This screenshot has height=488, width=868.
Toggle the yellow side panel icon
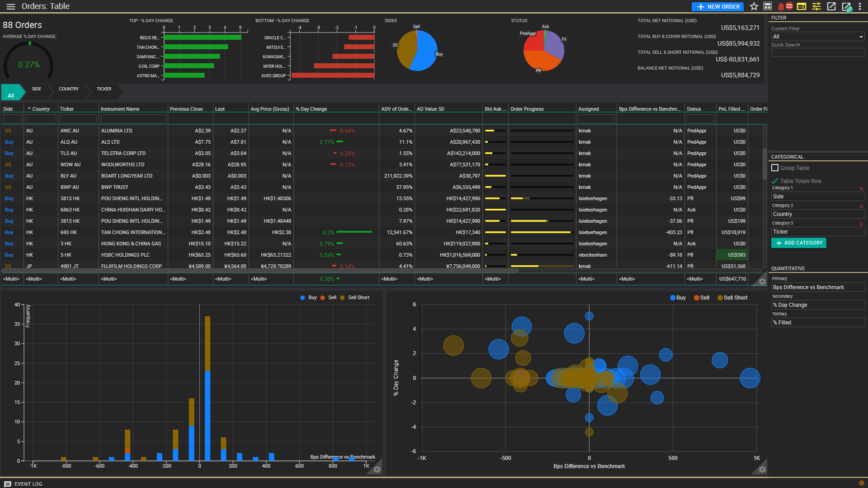coord(802,6)
